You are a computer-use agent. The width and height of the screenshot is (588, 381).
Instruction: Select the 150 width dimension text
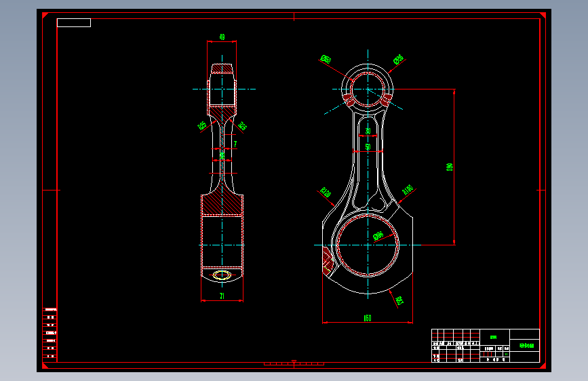(x=368, y=318)
